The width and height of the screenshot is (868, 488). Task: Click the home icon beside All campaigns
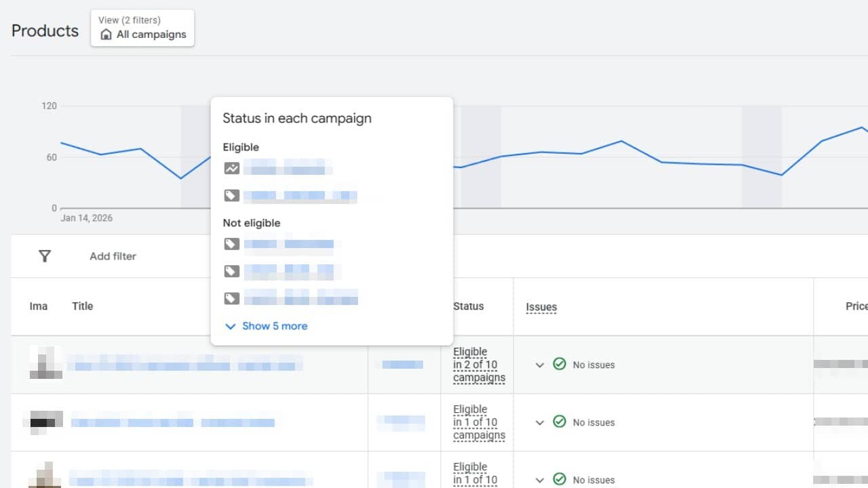tap(106, 35)
